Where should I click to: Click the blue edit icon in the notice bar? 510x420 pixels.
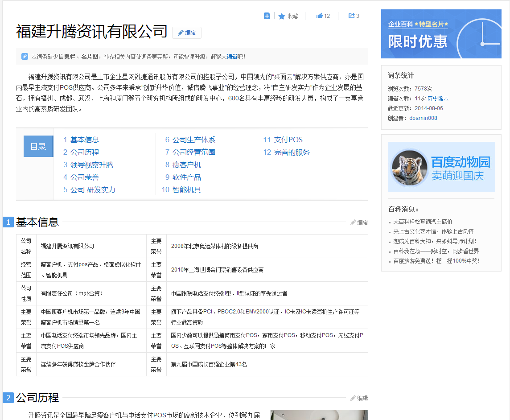(x=25, y=57)
